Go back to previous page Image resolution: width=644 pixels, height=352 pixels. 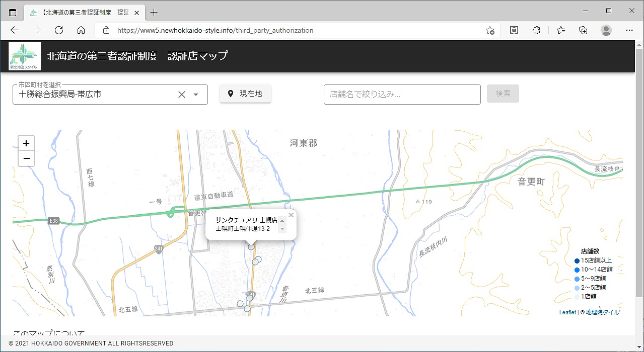coord(15,30)
